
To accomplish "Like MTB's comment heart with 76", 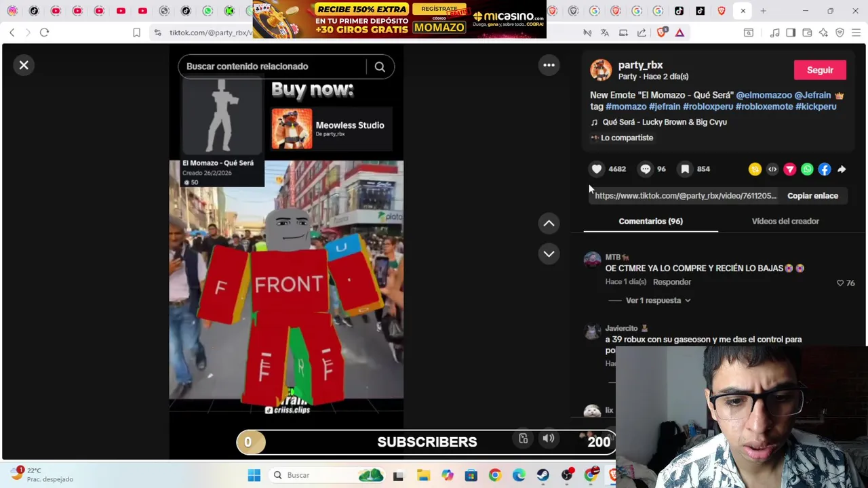I will [840, 283].
